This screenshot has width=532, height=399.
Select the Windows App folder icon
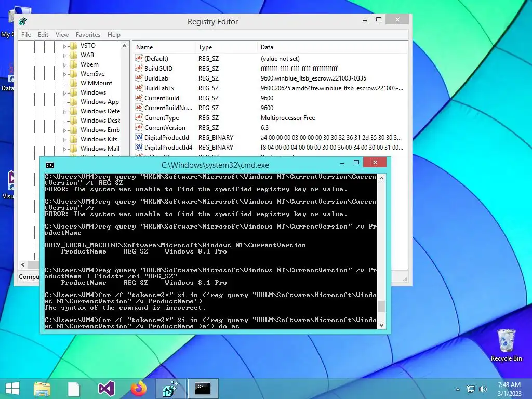tap(74, 101)
